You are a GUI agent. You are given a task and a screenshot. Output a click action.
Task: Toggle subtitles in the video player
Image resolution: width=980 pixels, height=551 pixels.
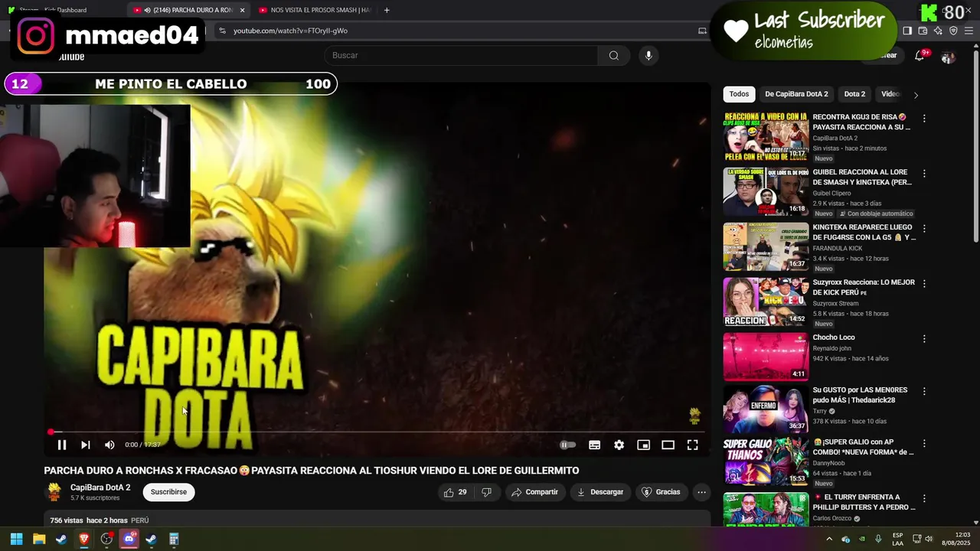tap(594, 445)
